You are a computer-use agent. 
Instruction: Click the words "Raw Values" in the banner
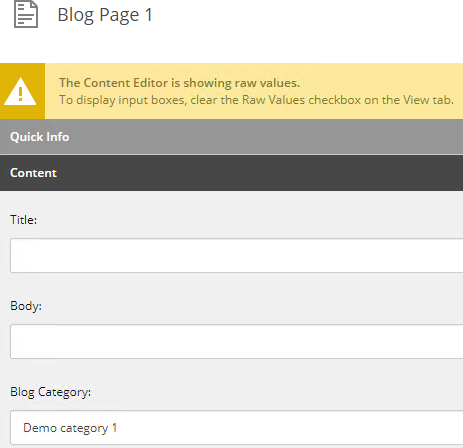point(273,100)
